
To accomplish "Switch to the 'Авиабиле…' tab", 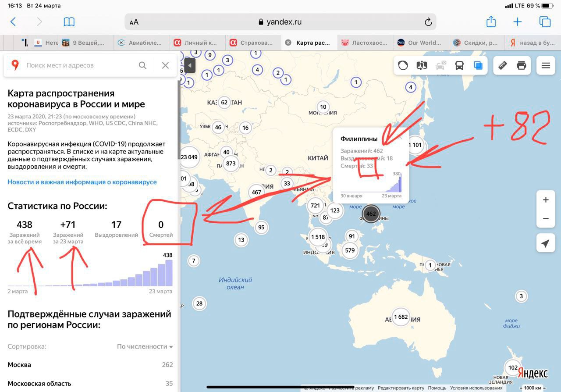I will point(141,43).
